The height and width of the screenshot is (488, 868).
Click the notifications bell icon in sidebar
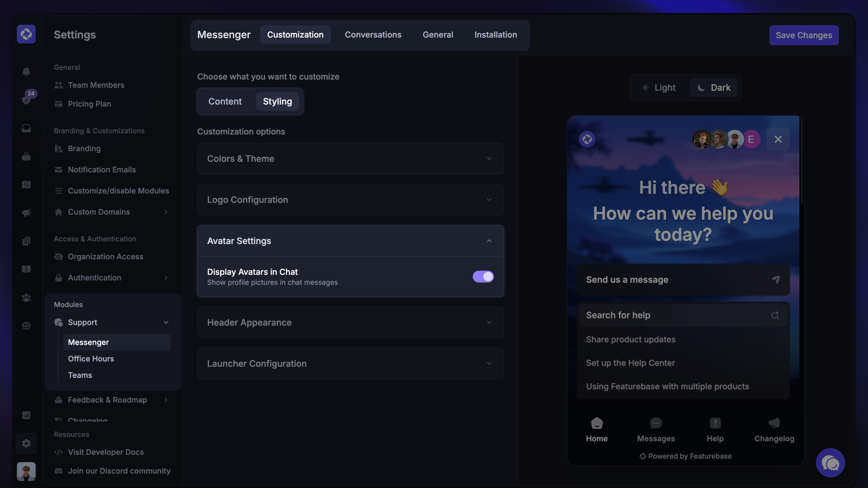point(26,72)
